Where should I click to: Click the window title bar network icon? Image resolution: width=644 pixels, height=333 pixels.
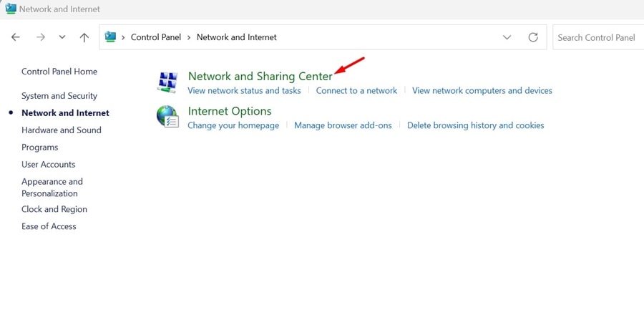pyautogui.click(x=10, y=9)
